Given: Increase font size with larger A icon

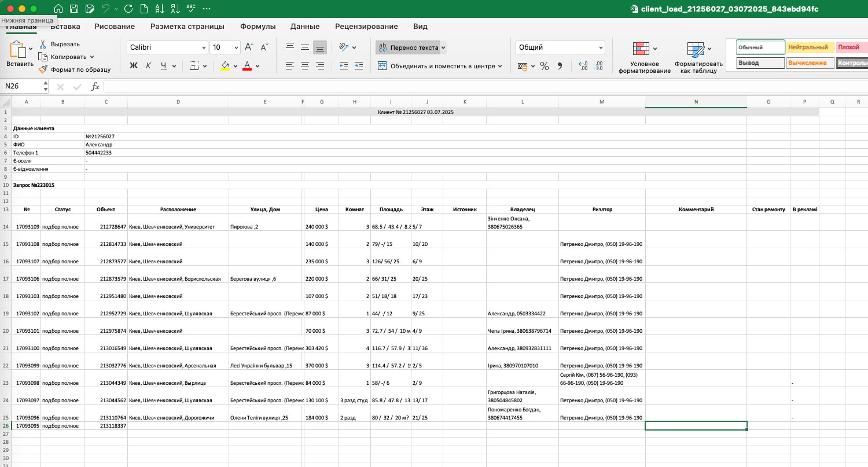Looking at the screenshot, I should (249, 47).
